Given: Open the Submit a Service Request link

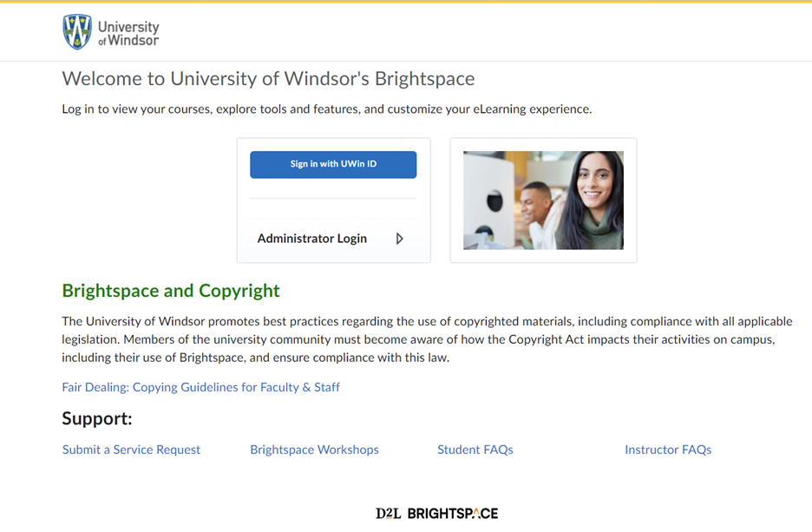Looking at the screenshot, I should tap(131, 450).
